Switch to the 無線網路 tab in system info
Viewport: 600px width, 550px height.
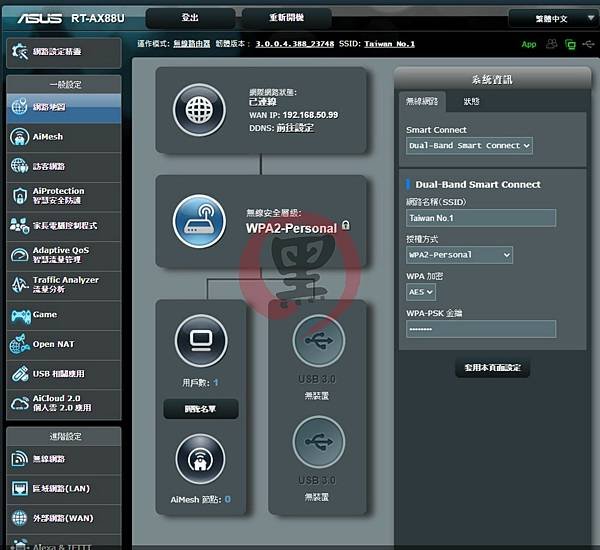[422, 101]
